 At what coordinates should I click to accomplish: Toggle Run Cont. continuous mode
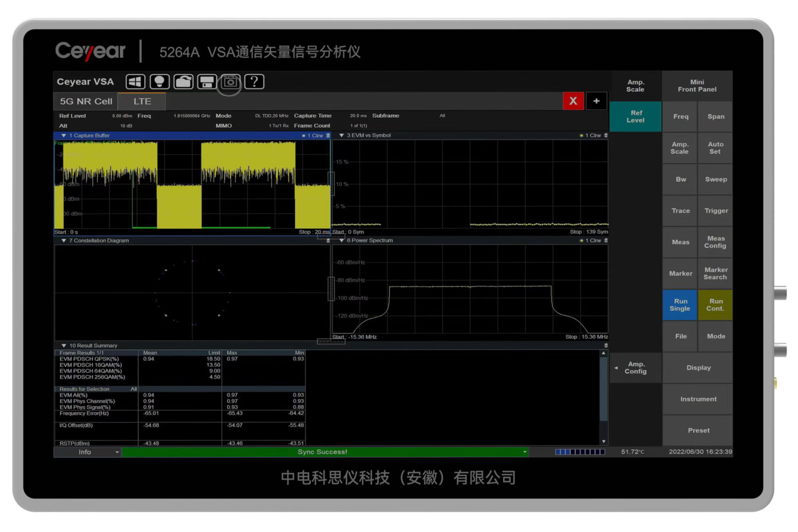(715, 305)
